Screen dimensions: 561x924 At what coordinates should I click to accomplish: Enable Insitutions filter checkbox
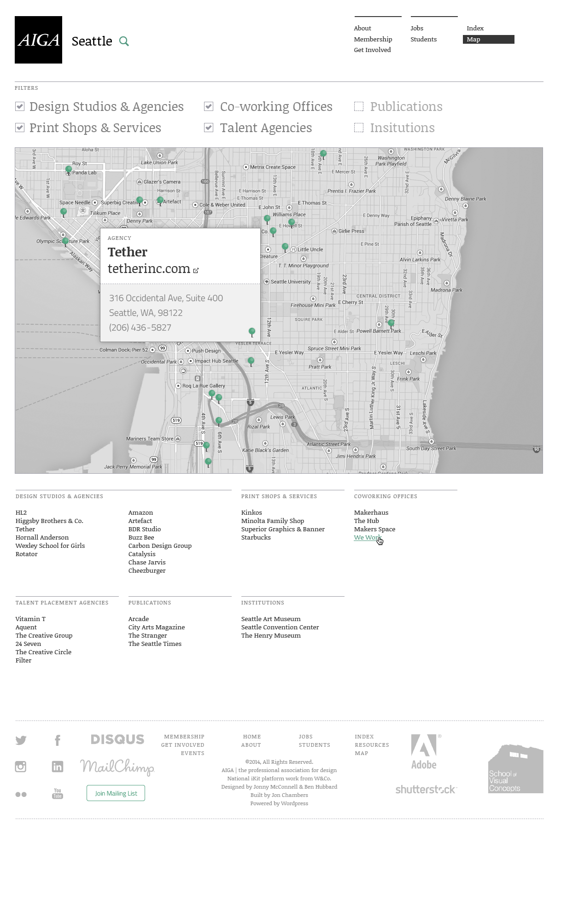click(359, 128)
